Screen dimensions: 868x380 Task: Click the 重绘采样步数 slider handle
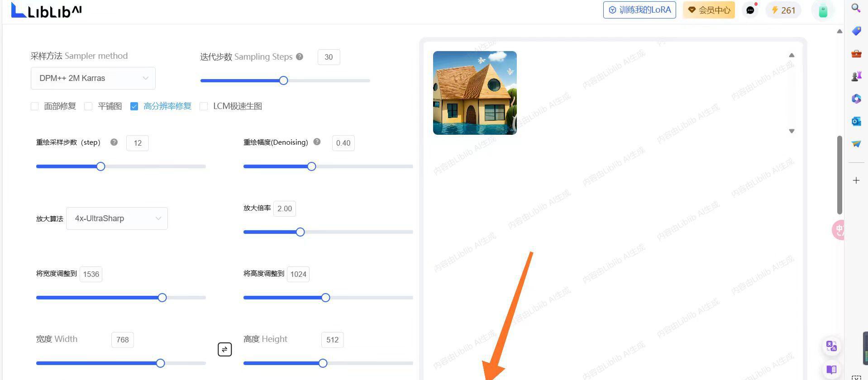tap(100, 166)
